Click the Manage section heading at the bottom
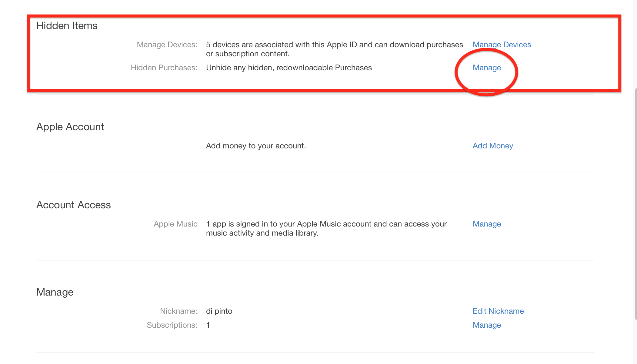 [x=55, y=292]
